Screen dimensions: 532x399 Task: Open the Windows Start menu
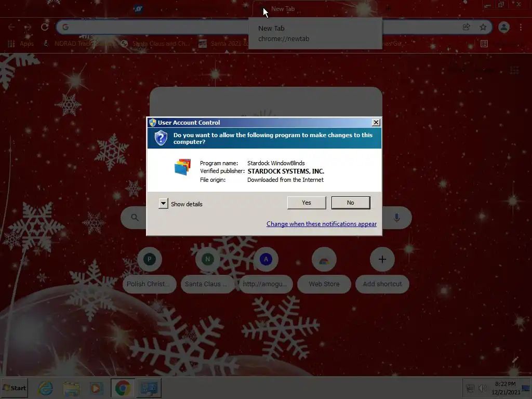(14, 388)
